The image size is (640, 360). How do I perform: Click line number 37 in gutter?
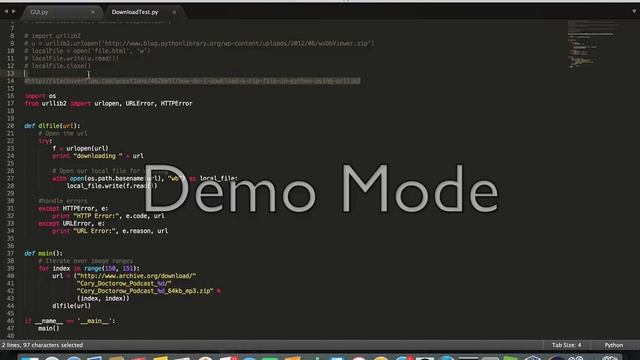coord(10,253)
